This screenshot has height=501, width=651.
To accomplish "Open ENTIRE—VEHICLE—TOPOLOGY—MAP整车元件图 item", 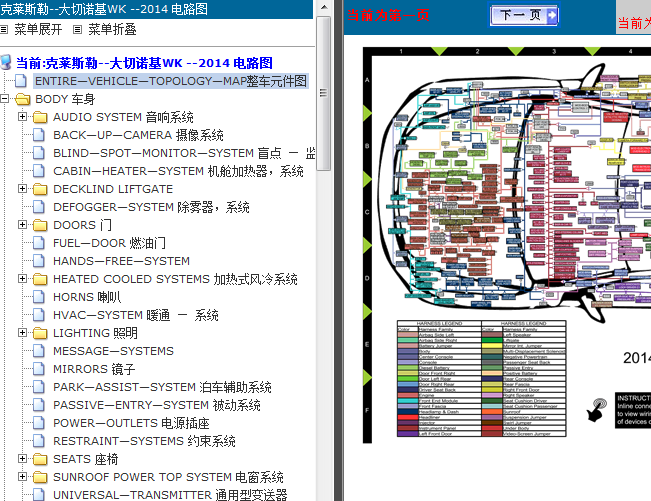I will 171,81.
